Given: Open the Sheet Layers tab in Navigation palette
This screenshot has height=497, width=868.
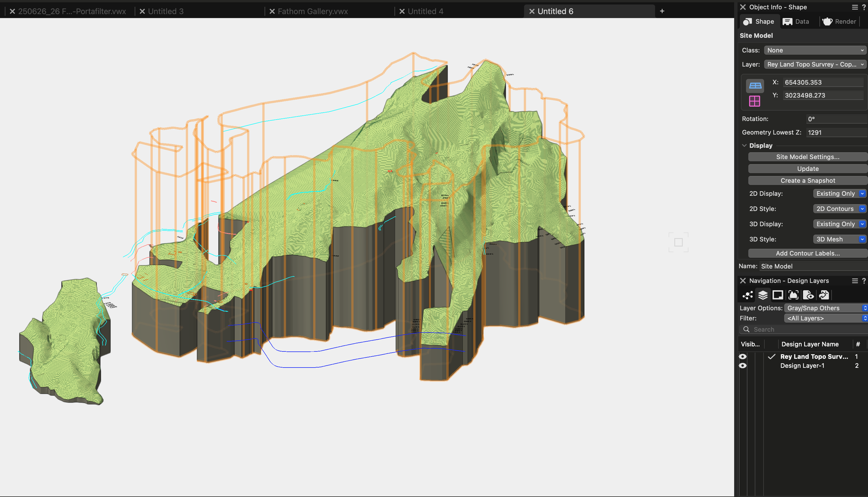Looking at the screenshot, I should [x=778, y=295].
